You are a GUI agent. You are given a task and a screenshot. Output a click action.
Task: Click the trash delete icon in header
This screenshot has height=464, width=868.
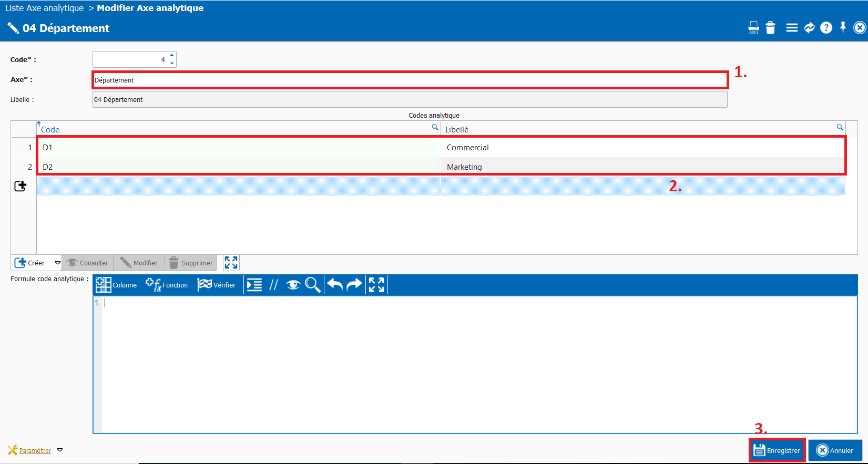pos(770,28)
